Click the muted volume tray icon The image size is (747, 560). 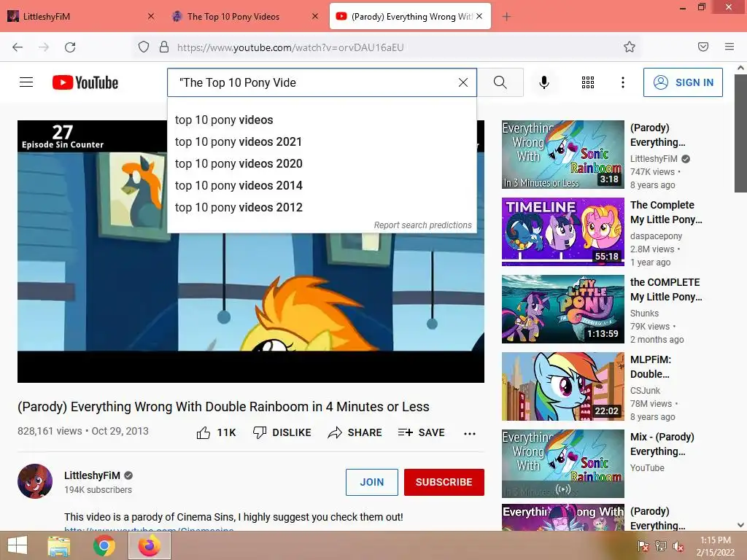678,547
